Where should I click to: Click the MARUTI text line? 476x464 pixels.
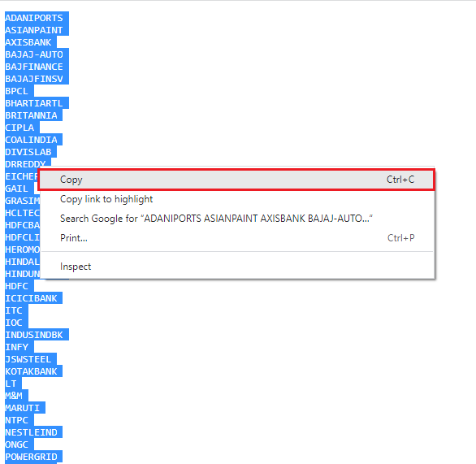tap(23, 408)
